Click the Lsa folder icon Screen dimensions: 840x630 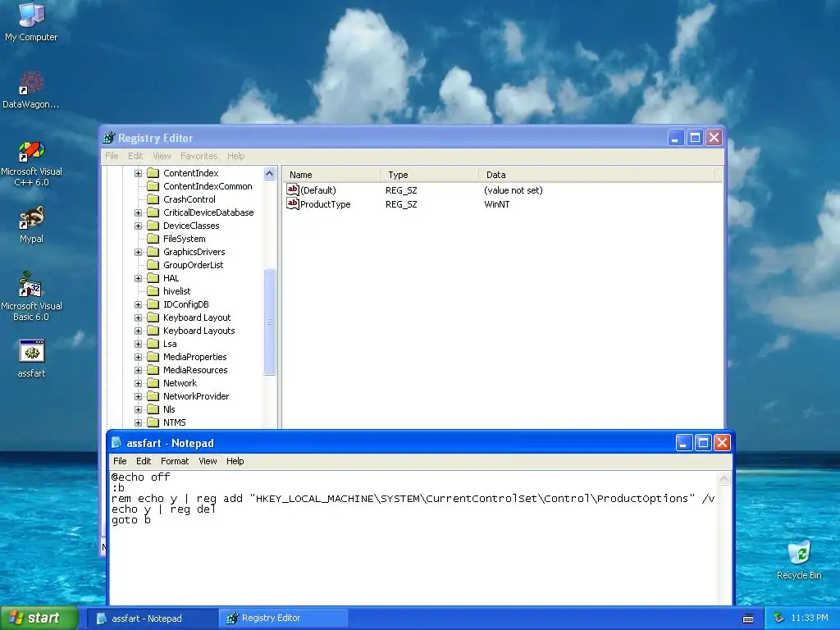(153, 344)
